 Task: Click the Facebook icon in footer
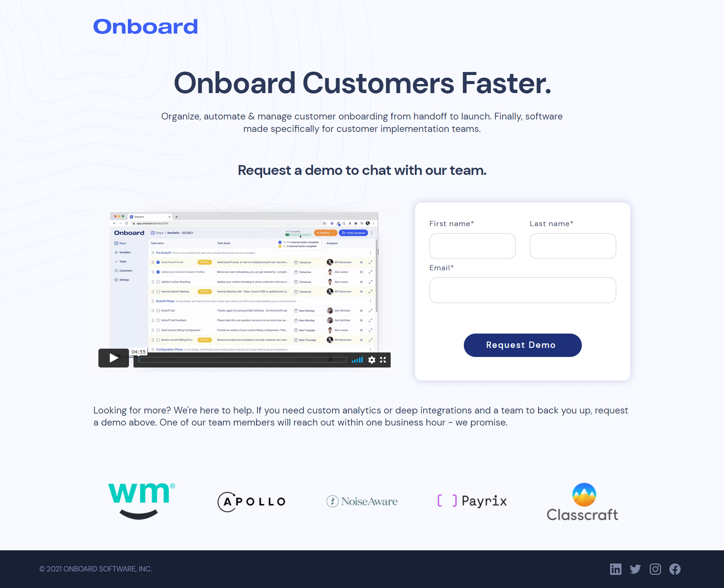pos(675,569)
